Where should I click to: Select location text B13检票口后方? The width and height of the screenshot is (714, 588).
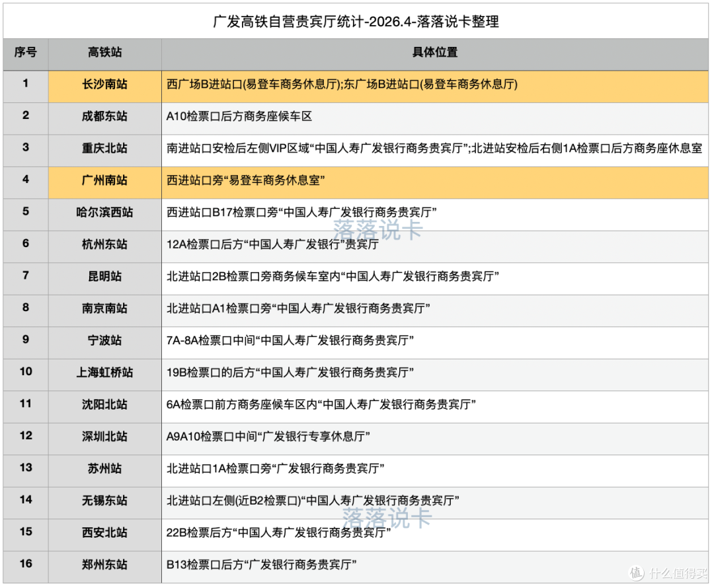coord(261,565)
